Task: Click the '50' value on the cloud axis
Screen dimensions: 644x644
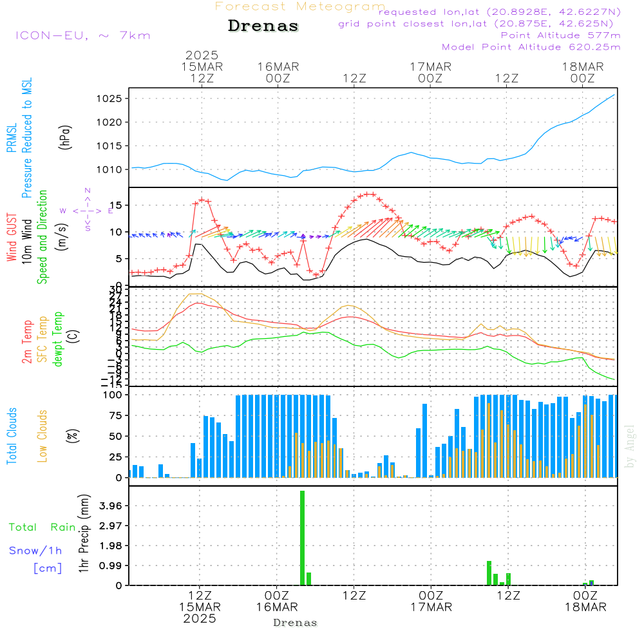Action: point(116,436)
